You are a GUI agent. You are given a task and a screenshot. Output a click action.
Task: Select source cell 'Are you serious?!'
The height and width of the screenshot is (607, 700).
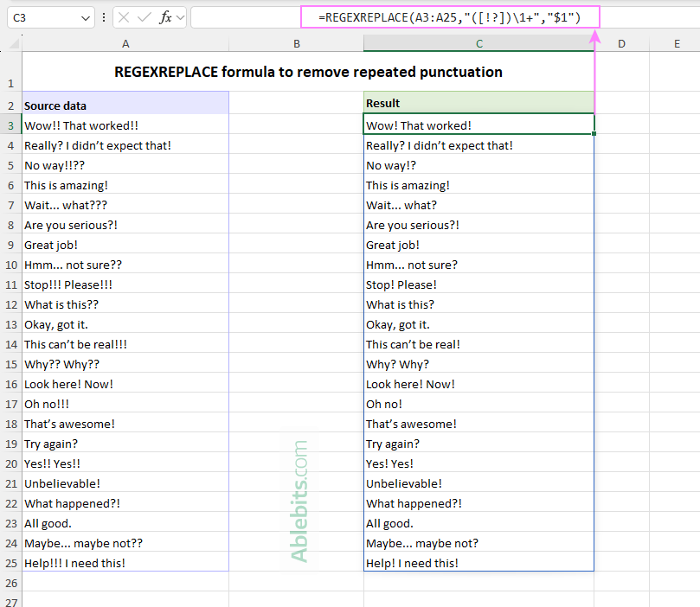tap(125, 225)
